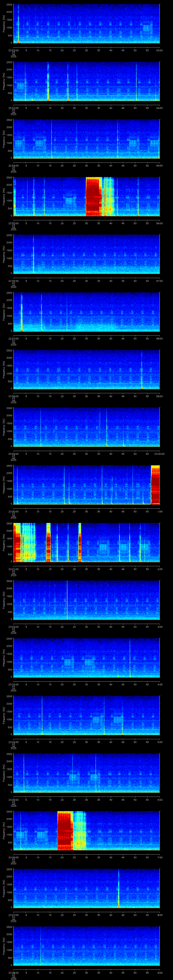
Task: Click the 22:56:00 start time label
Action: (x=13, y=281)
